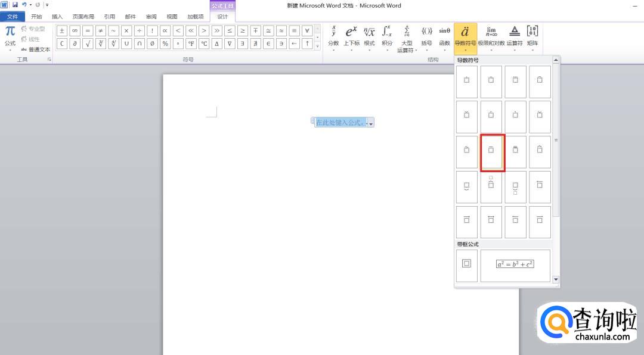Switch to the 审阅 Review tab

coord(151,17)
